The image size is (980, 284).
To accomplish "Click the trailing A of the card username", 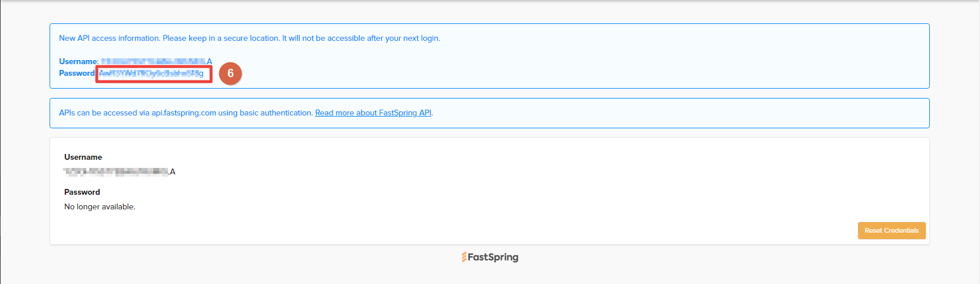I will tap(173, 171).
